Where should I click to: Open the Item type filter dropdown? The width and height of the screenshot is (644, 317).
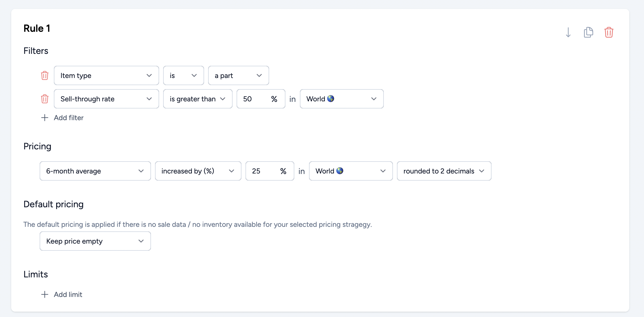[x=106, y=75]
